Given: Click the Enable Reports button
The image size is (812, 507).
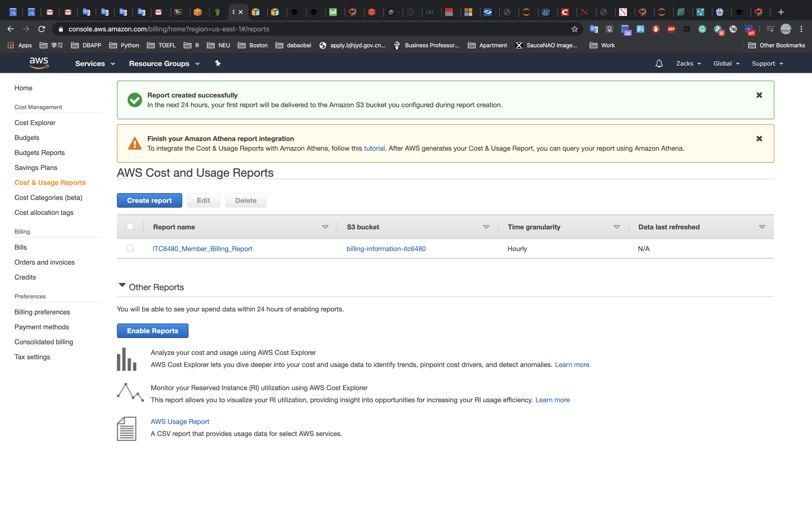Looking at the screenshot, I should tap(152, 331).
